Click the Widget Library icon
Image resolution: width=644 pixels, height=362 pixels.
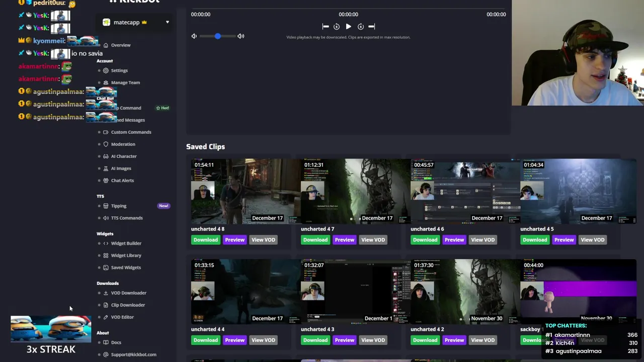click(x=106, y=255)
